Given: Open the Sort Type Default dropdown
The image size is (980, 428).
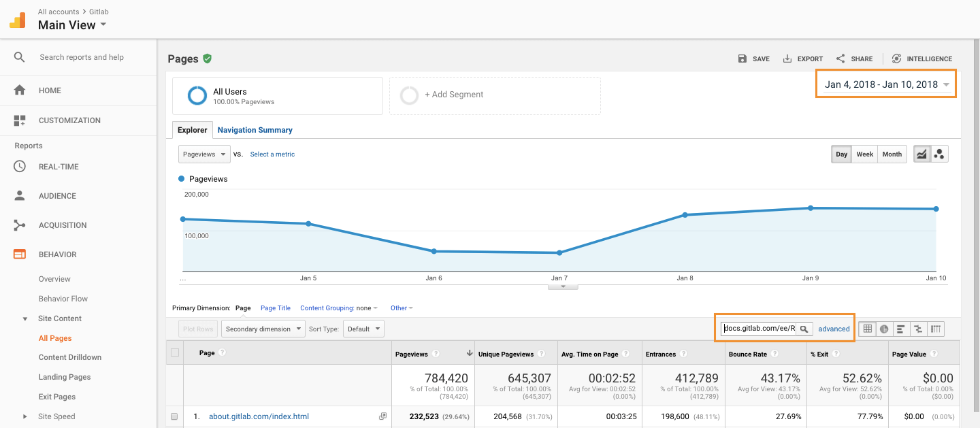Looking at the screenshot, I should pyautogui.click(x=363, y=329).
